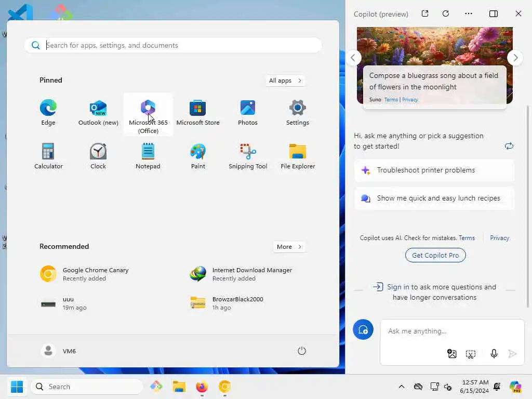This screenshot has height=399, width=532.
Task: Open Copilot Privacy link below disclaimer
Action: (x=499, y=238)
